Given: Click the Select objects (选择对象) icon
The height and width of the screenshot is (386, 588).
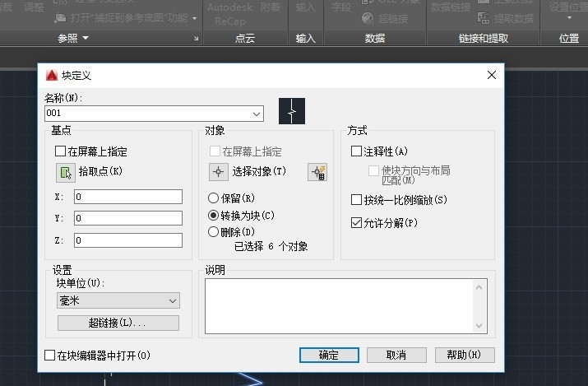Looking at the screenshot, I should click(218, 171).
